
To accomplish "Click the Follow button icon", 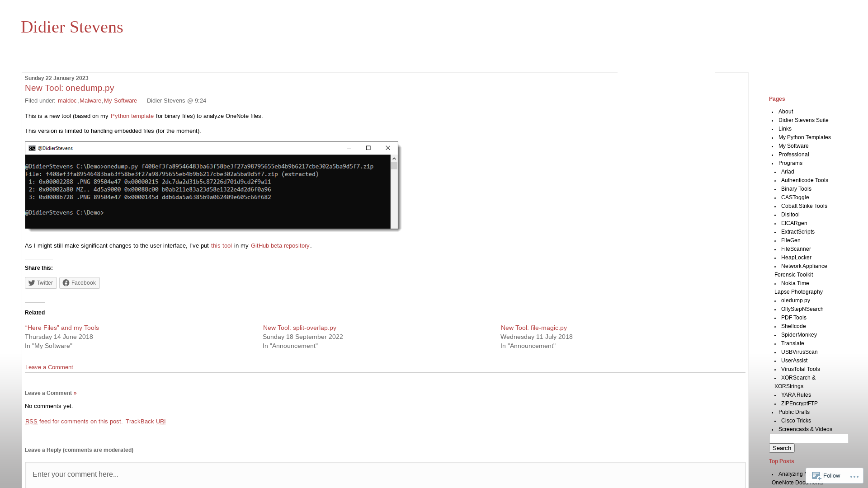I will 817,475.
